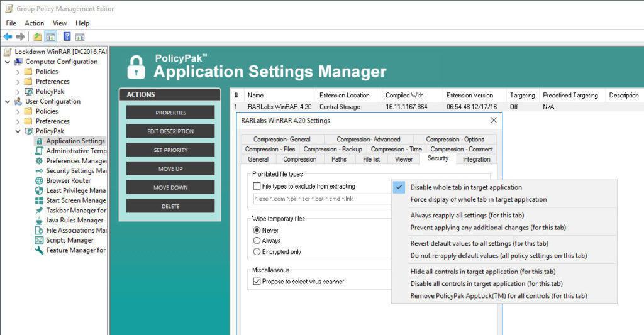This screenshot has height=335, width=644.
Task: Click the Scripts Manager icon
Action: [x=40, y=240]
